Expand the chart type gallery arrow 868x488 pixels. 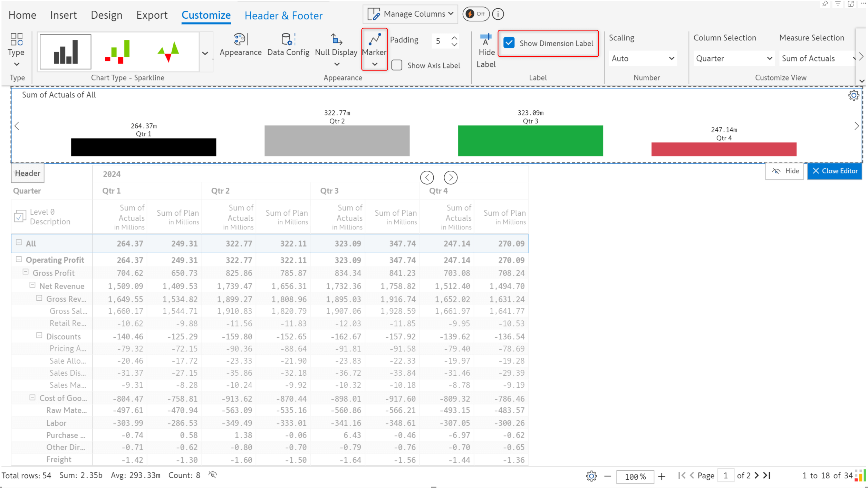click(x=205, y=53)
